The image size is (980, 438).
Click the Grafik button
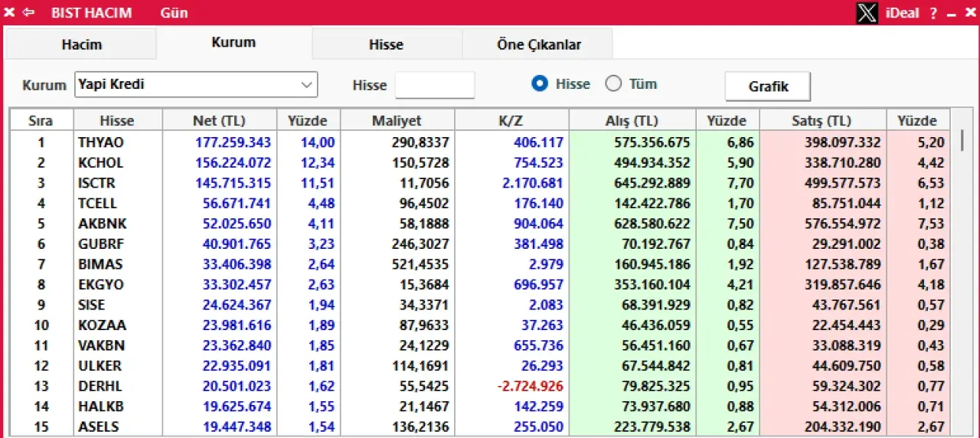pyautogui.click(x=768, y=87)
